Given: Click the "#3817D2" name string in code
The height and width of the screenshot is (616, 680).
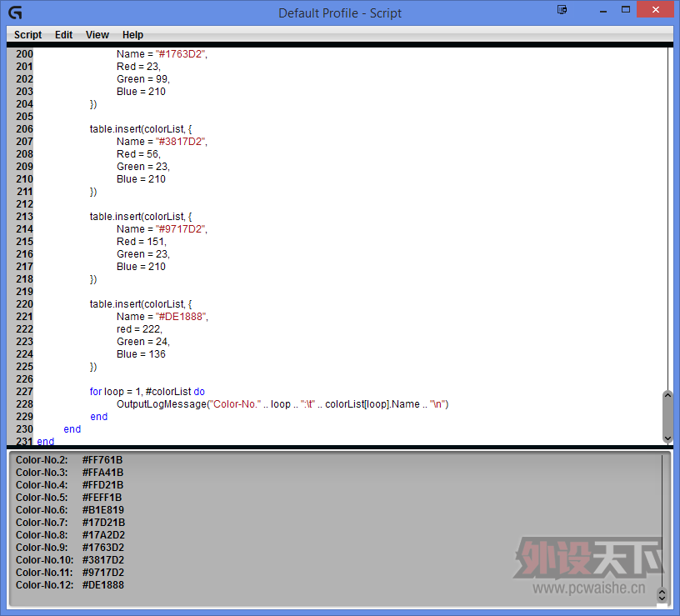Looking at the screenshot, I should pyautogui.click(x=181, y=142).
